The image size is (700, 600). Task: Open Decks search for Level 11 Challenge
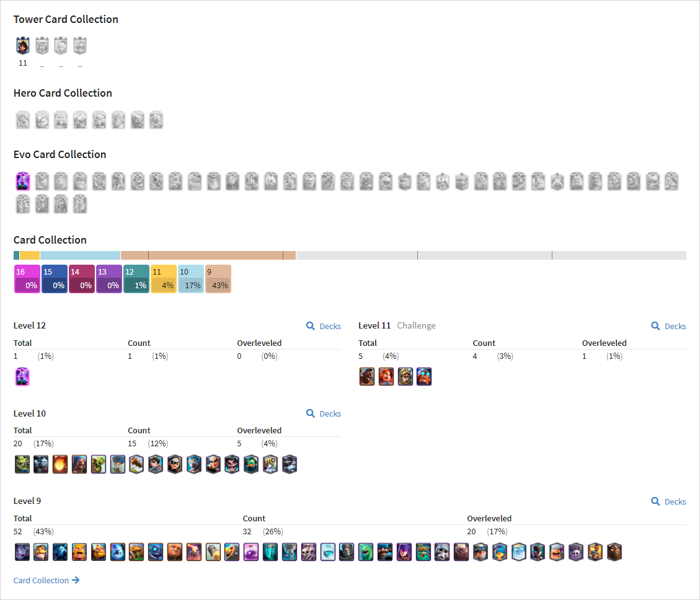(668, 326)
